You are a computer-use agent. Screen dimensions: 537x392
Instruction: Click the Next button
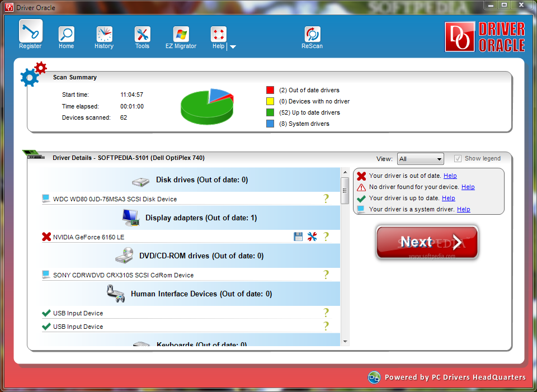[x=427, y=242]
